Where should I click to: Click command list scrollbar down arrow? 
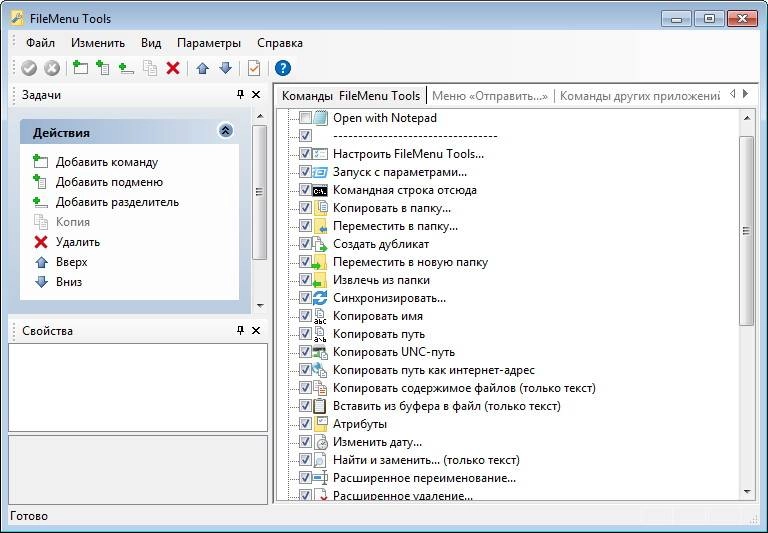click(x=747, y=491)
